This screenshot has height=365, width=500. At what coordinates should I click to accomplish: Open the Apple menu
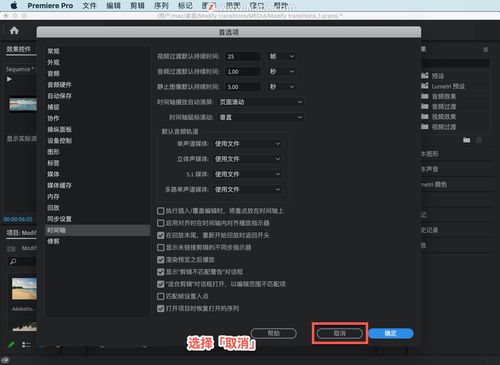[14, 6]
